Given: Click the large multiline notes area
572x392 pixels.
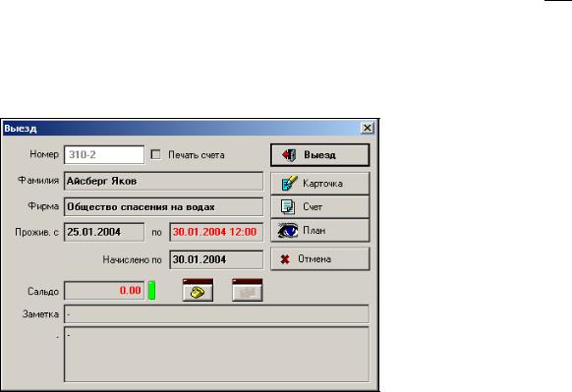Looking at the screenshot, I should coord(216,354).
